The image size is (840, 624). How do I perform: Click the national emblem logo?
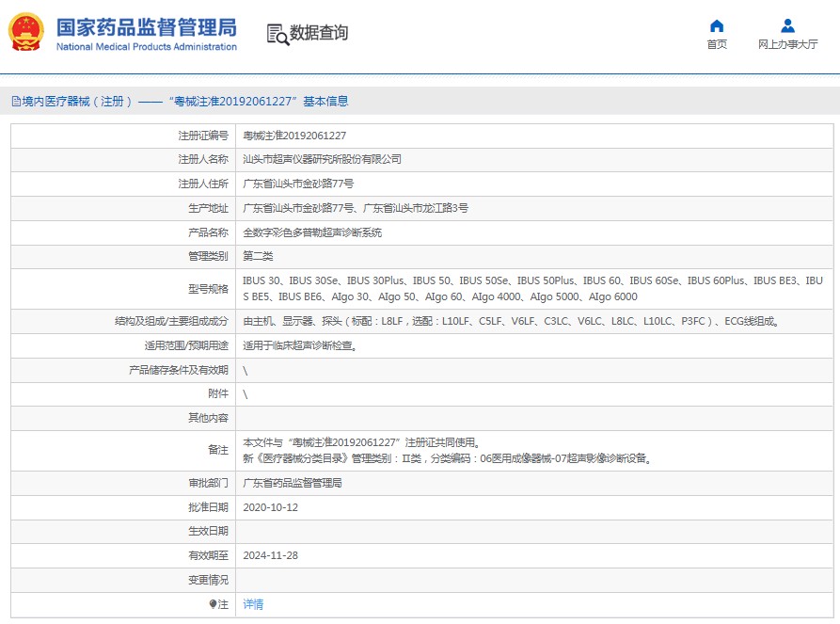[25, 32]
